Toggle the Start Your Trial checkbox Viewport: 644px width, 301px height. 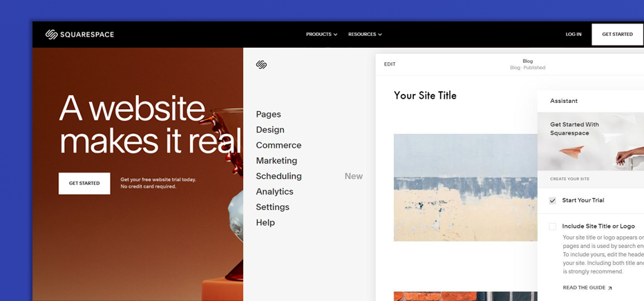[x=552, y=200]
